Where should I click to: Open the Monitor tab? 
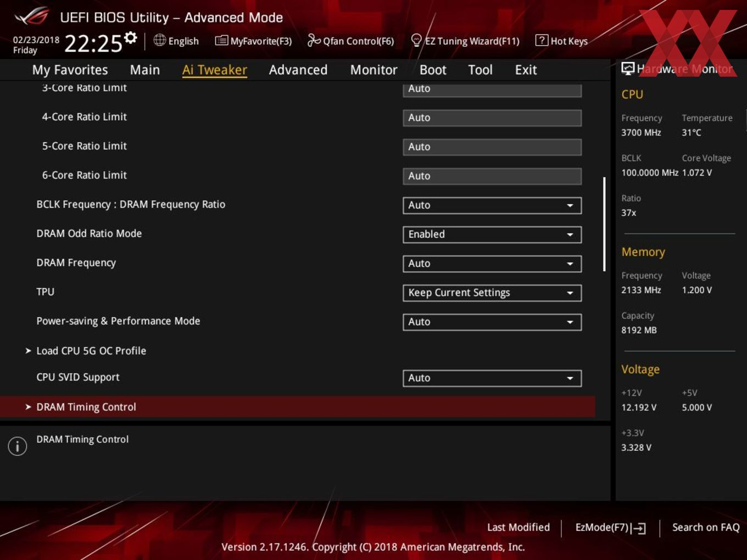(374, 70)
